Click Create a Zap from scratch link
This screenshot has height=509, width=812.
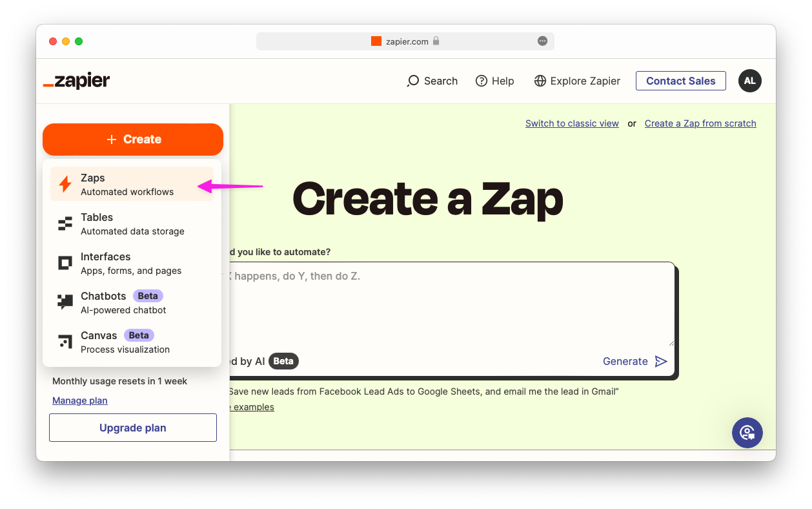pyautogui.click(x=700, y=123)
